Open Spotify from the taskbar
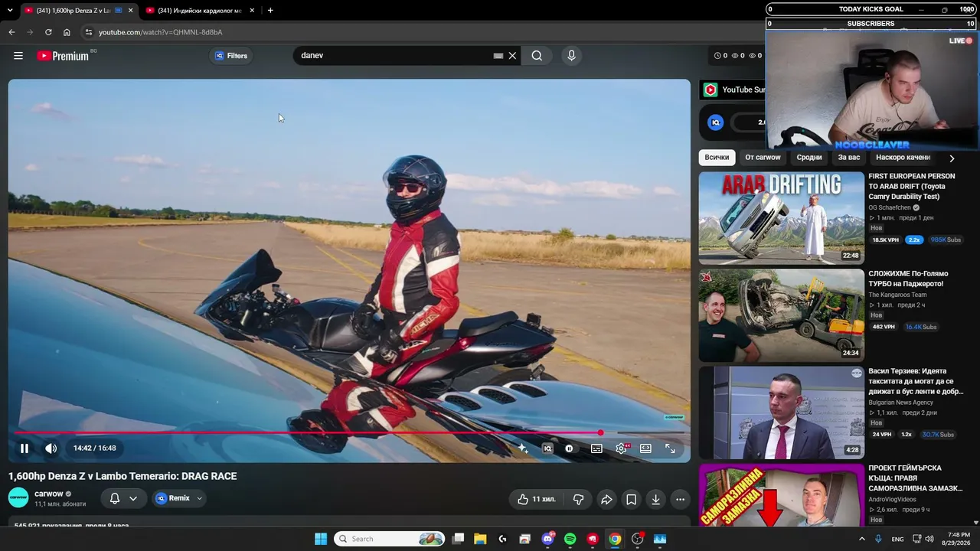This screenshot has width=980, height=551. [570, 539]
